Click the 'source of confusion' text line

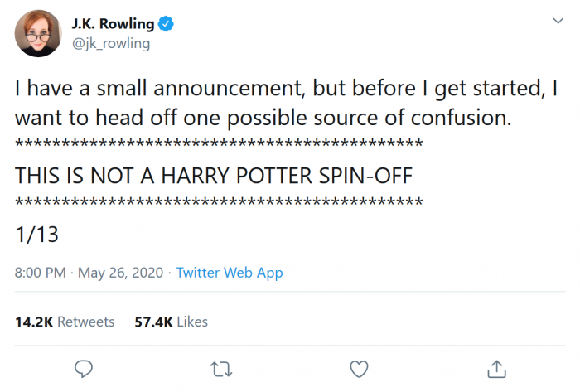click(x=263, y=117)
